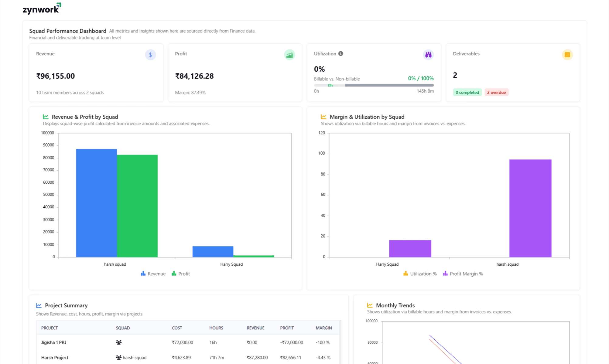Click the yellow Deliverables icon
This screenshot has width=609, height=364.
567,55
